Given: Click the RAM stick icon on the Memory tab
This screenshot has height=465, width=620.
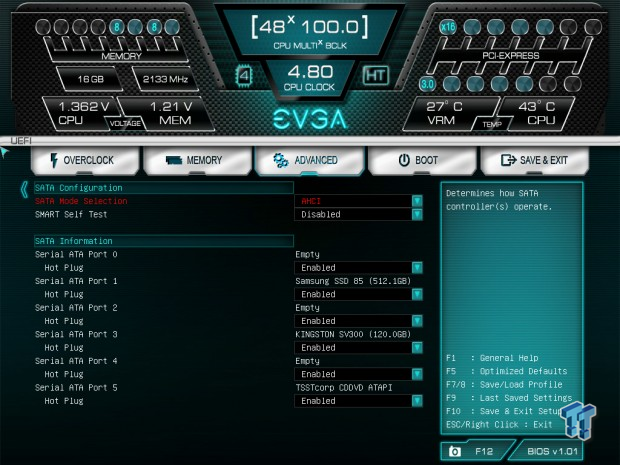Looking at the screenshot, I should click(174, 160).
